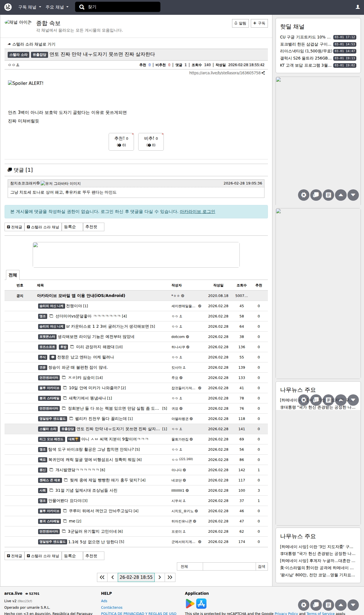
Task: Open the 갤럭시 S26 울트라 256GB deal
Action: point(306,58)
